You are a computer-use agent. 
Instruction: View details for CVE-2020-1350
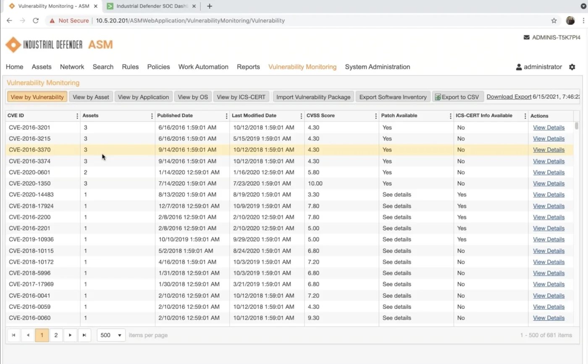(x=549, y=183)
